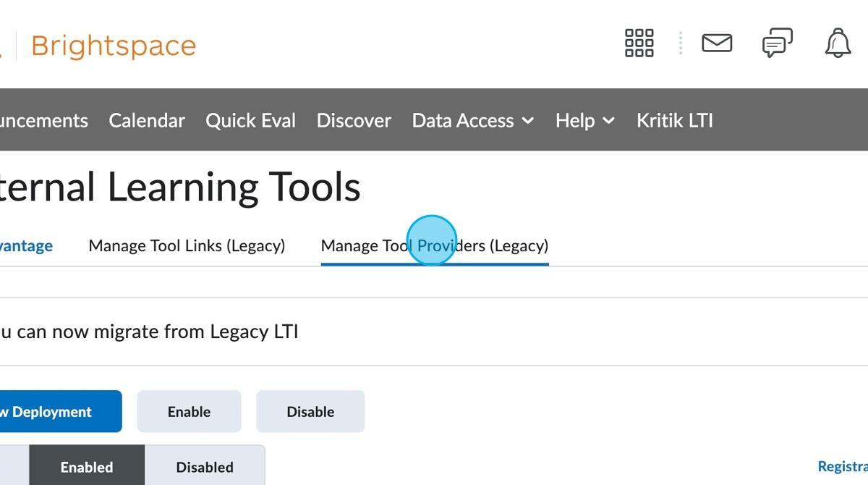868x485 pixels.
Task: Open Calendar from the navigation bar
Action: point(146,120)
